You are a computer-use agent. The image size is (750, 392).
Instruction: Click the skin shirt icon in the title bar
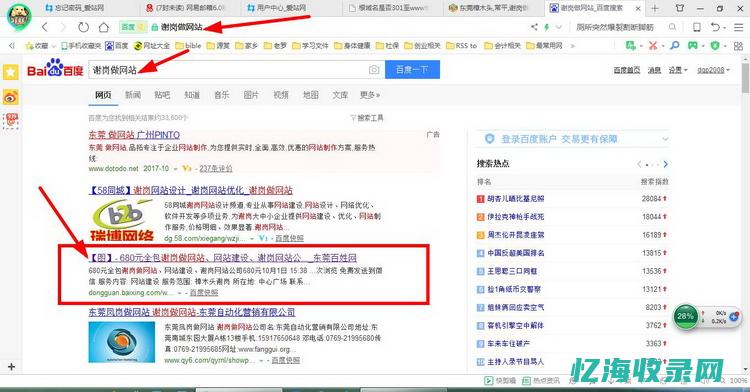pyautogui.click(x=680, y=8)
